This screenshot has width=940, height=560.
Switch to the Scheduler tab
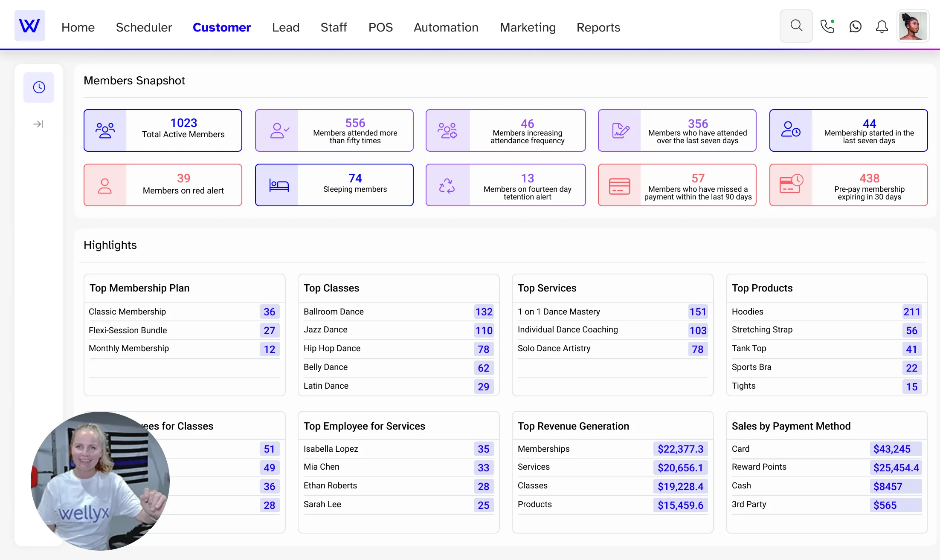144,27
